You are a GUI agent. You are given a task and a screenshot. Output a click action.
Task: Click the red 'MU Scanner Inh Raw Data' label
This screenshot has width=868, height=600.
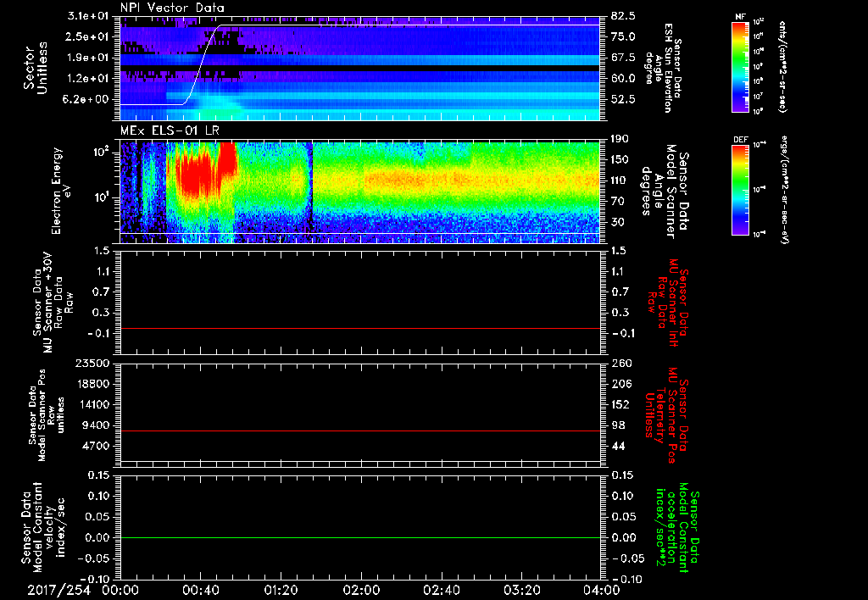click(x=668, y=303)
